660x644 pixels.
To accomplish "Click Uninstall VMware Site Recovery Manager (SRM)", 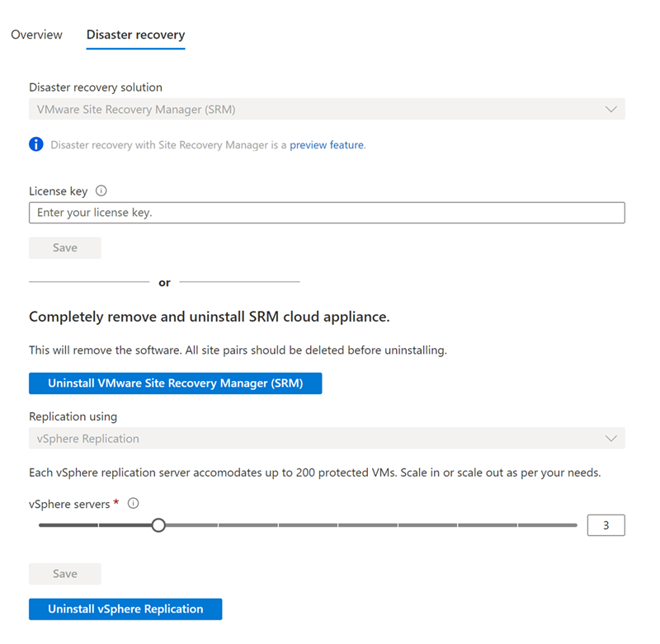I will (175, 383).
